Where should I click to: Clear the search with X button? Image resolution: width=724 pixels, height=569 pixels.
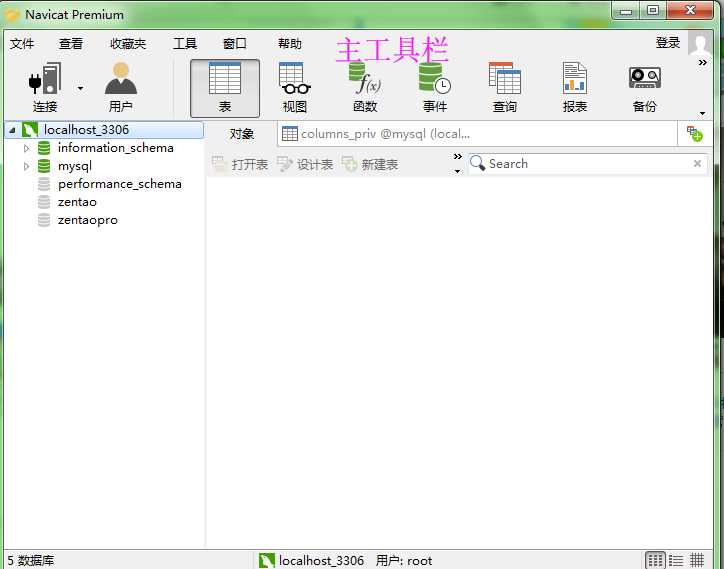(697, 163)
